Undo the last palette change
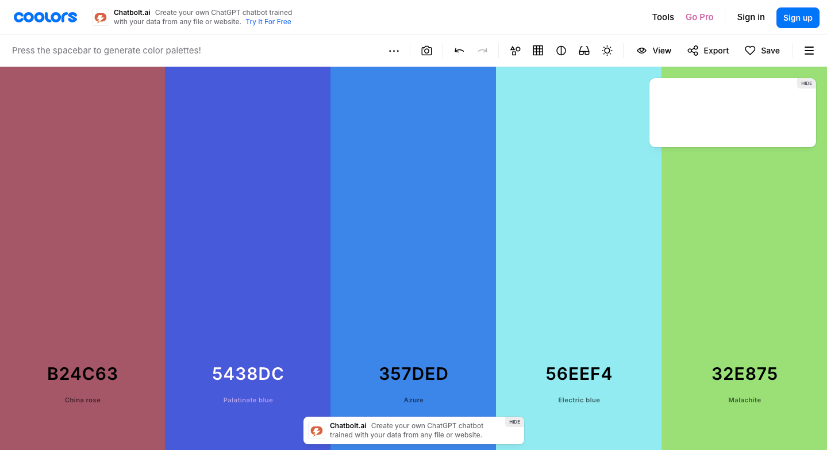The height and width of the screenshot is (450, 827). pyautogui.click(x=459, y=50)
